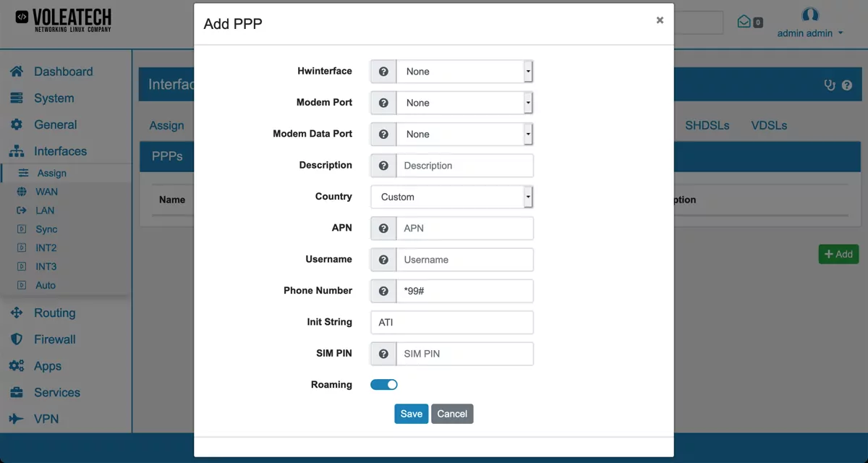Click the General gear icon

[x=18, y=124]
